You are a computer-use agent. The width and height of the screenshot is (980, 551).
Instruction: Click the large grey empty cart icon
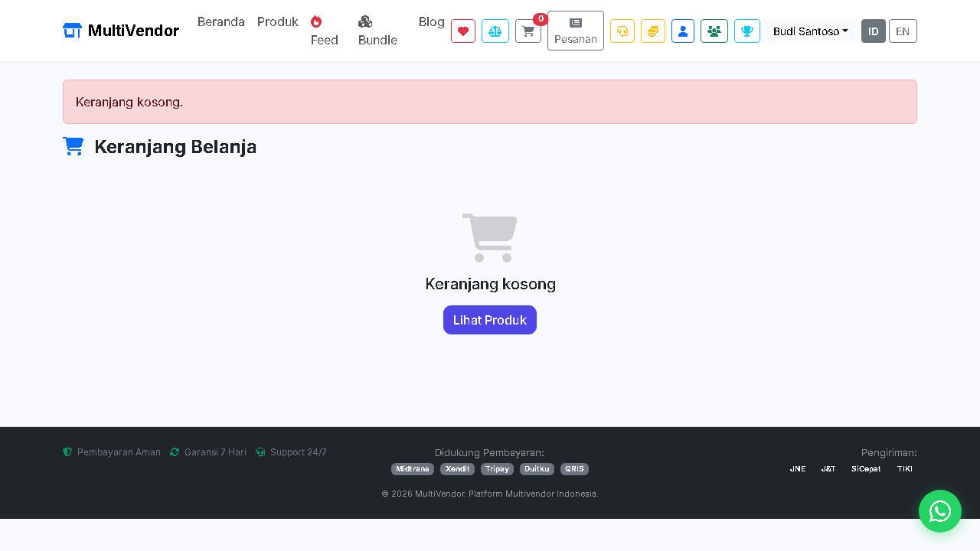(x=490, y=238)
